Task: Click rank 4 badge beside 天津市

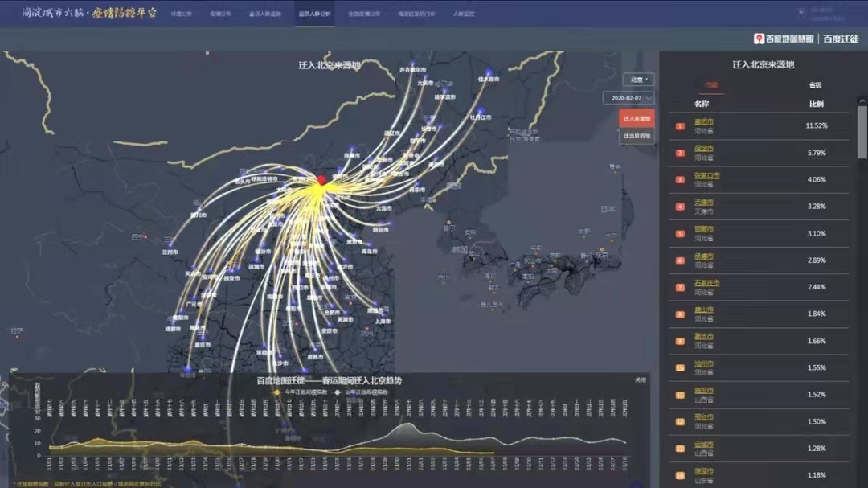Action: tap(680, 207)
